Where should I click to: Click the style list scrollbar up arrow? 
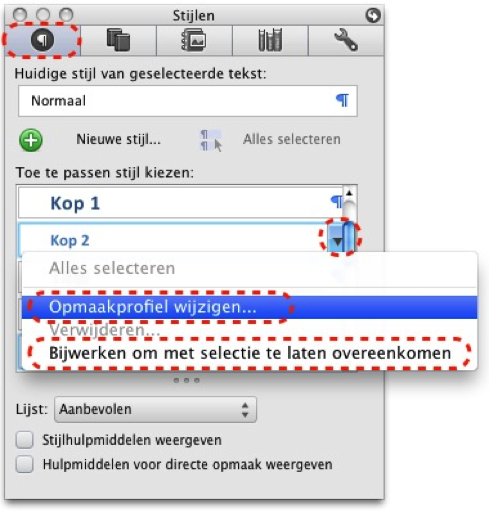coord(349,193)
